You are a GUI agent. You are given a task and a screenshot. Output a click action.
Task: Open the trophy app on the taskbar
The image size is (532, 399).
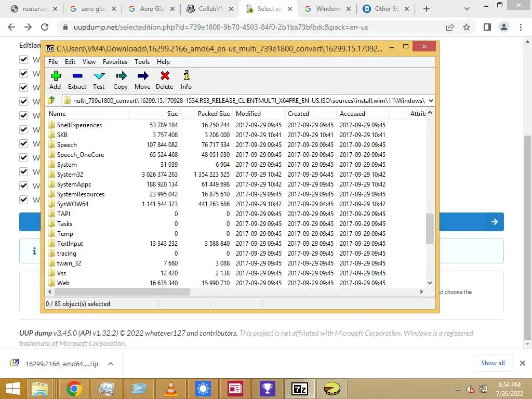click(268, 389)
